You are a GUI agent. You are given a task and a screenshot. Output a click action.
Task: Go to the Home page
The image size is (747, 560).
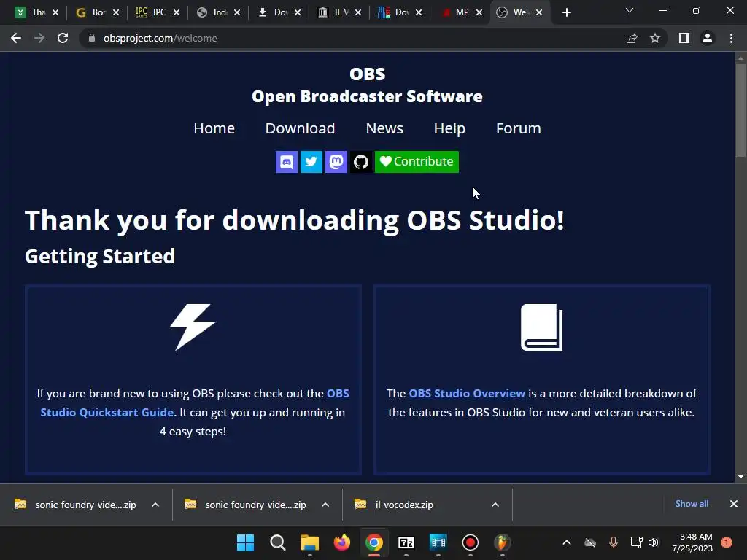pos(214,128)
